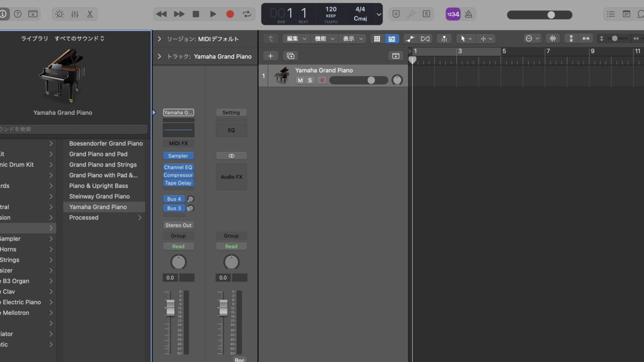Open the 表示 menu

tap(352, 39)
